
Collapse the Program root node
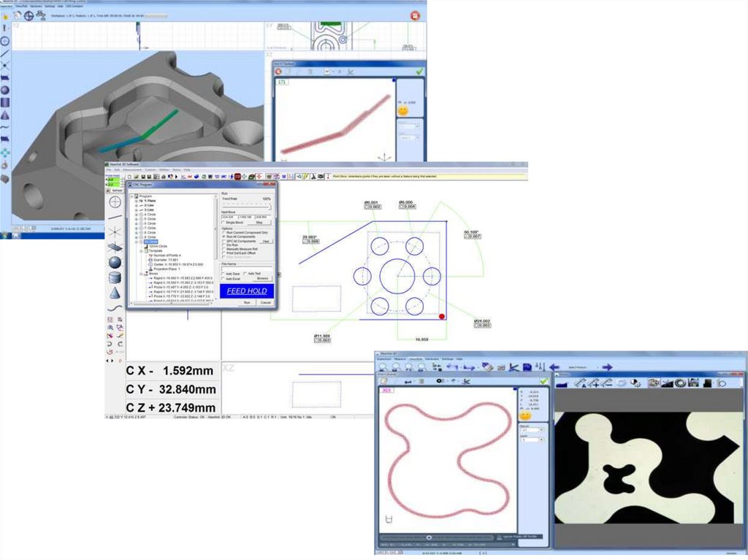tap(131, 196)
